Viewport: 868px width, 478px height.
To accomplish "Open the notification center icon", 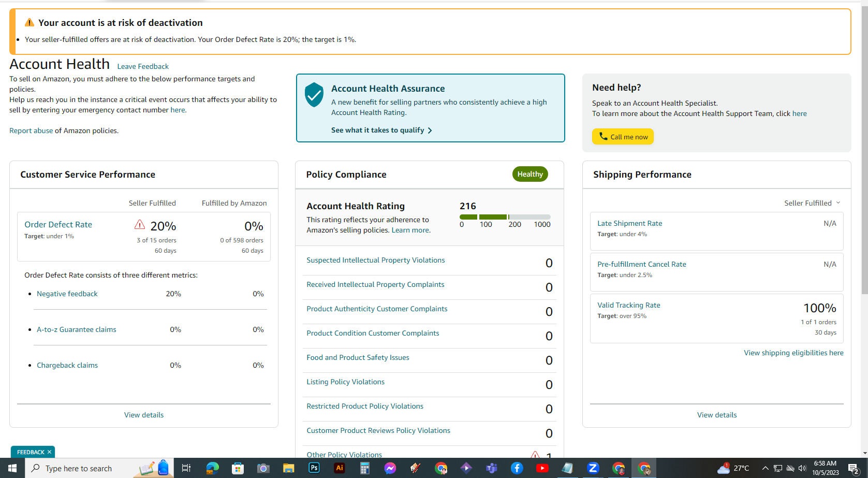I will (x=854, y=469).
